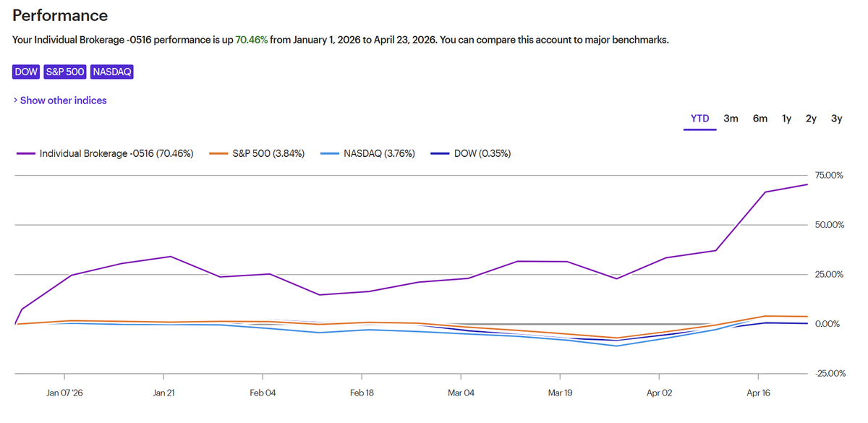Expand Show other indices
The width and height of the screenshot is (868, 423).
click(60, 101)
